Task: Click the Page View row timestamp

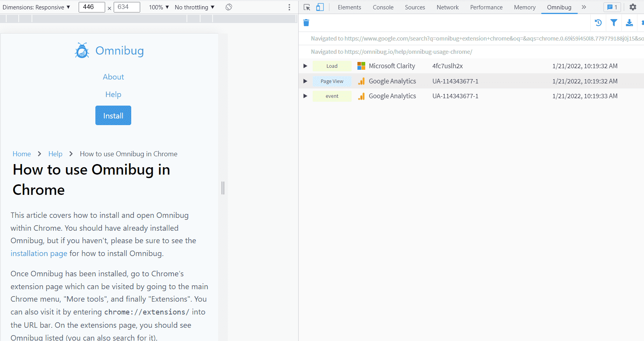Action: point(585,81)
